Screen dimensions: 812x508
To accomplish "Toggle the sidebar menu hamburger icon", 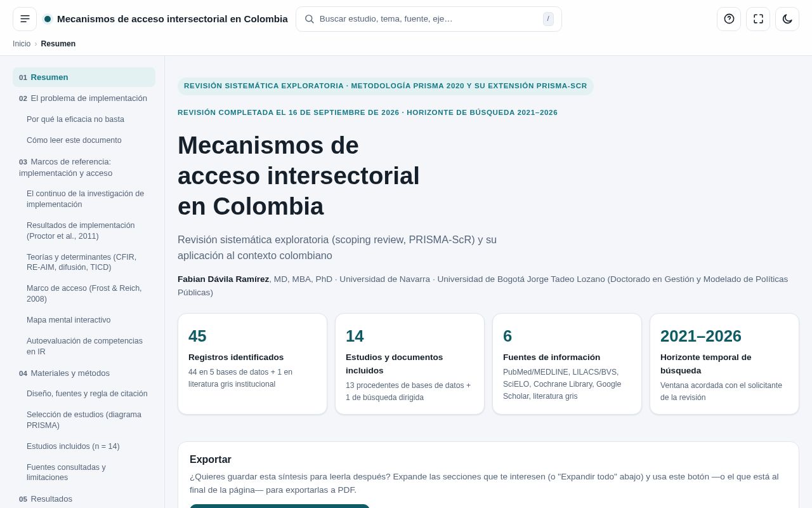I will [25, 19].
